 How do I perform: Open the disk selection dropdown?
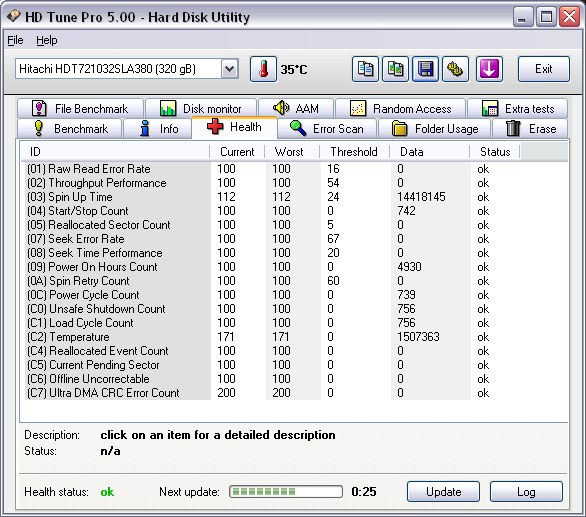[x=229, y=69]
